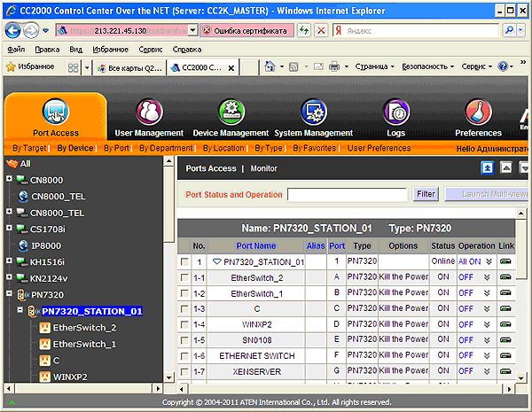Expand the CS1708i tree node

[x=9, y=229]
